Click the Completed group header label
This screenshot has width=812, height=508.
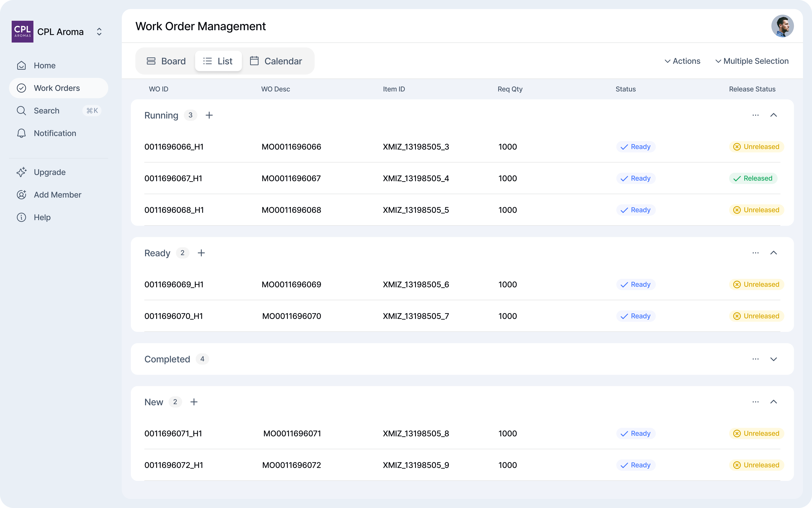coord(167,359)
